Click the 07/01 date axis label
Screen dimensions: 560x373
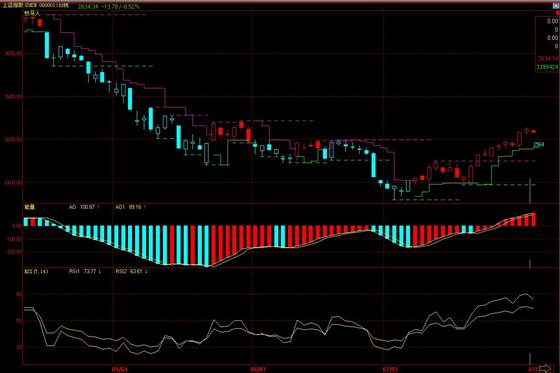coord(390,369)
